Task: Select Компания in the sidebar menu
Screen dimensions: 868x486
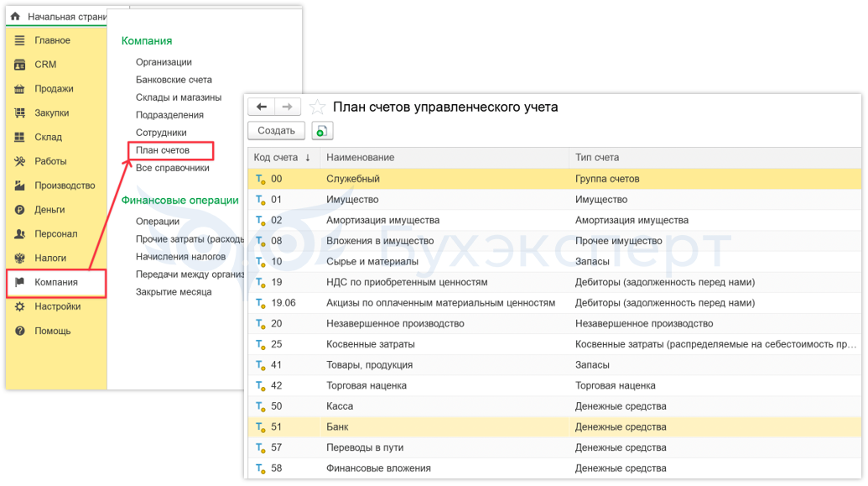Action: [56, 282]
